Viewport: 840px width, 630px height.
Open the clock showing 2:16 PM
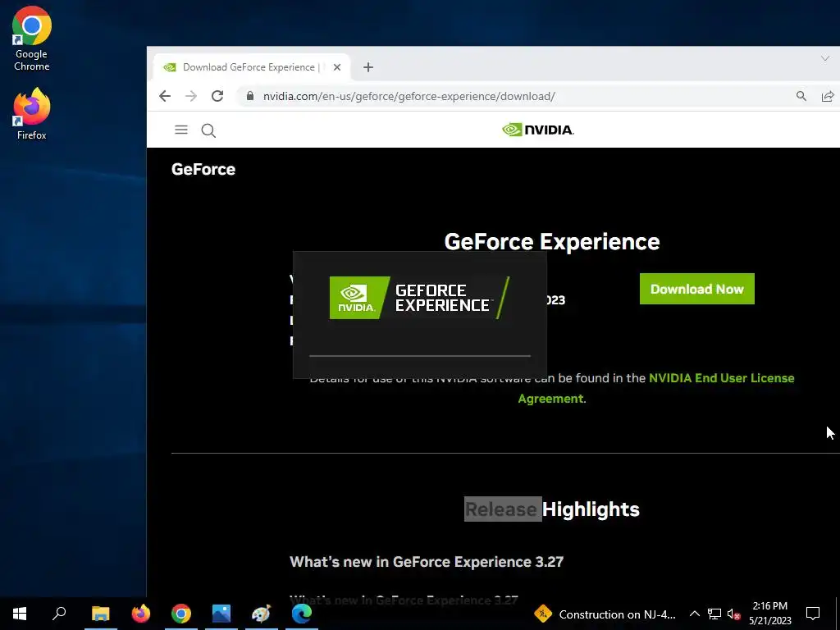tap(769, 614)
